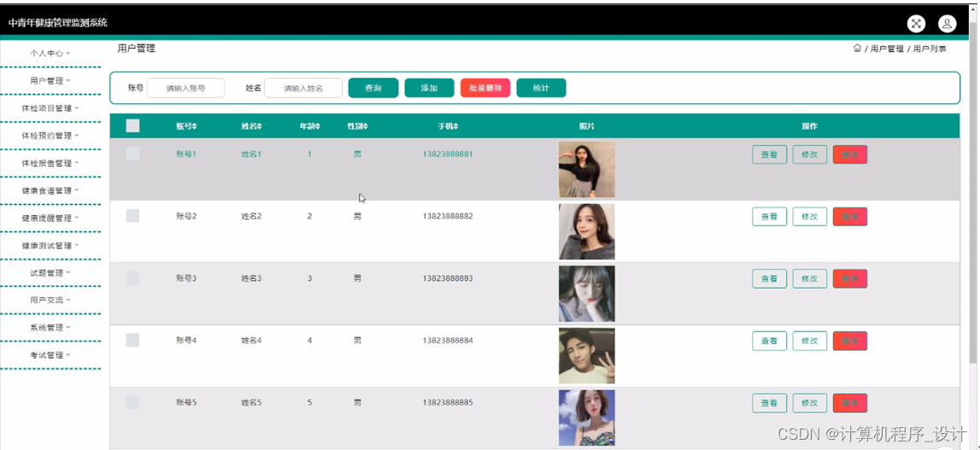
Task: Sort the table by the 性别 column arrows
Action: [366, 126]
